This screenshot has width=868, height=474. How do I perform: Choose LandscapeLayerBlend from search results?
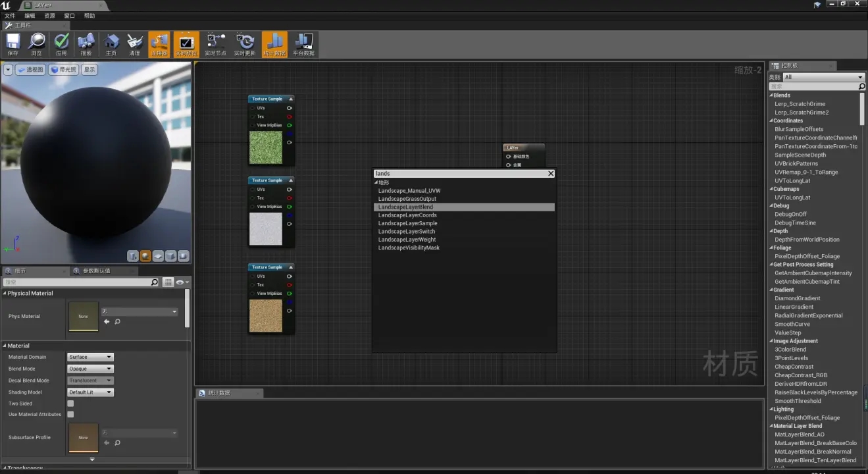[464, 207]
